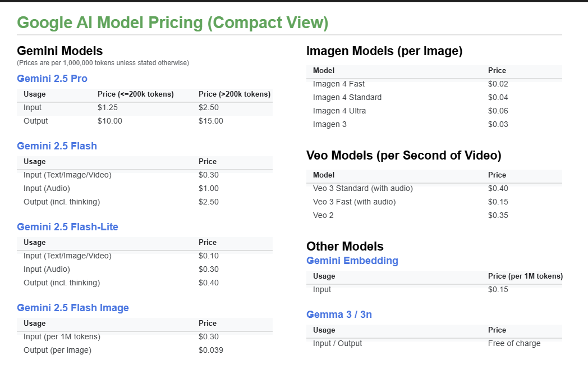This screenshot has width=588, height=373.
Task: Click the Veo Models section heading
Action: (x=403, y=156)
